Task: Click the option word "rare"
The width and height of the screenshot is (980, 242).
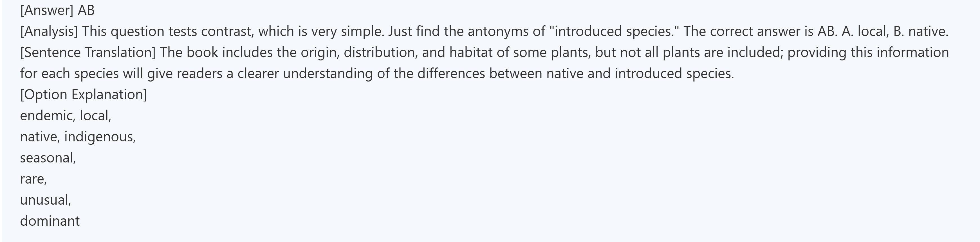Action: tap(32, 179)
